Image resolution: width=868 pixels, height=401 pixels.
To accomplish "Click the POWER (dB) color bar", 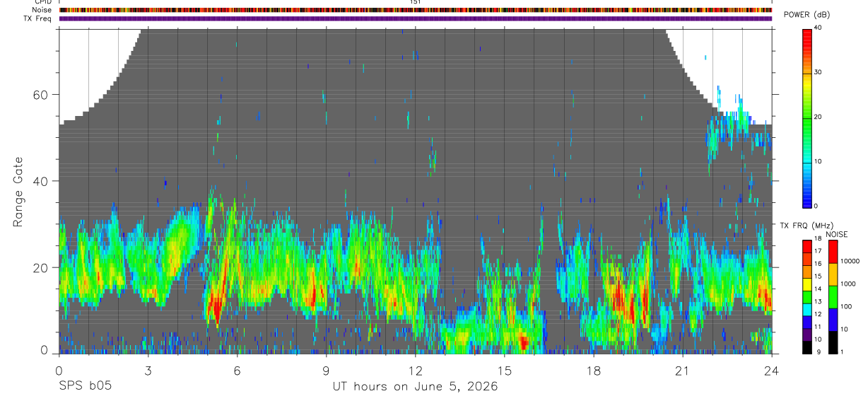I will [x=807, y=117].
